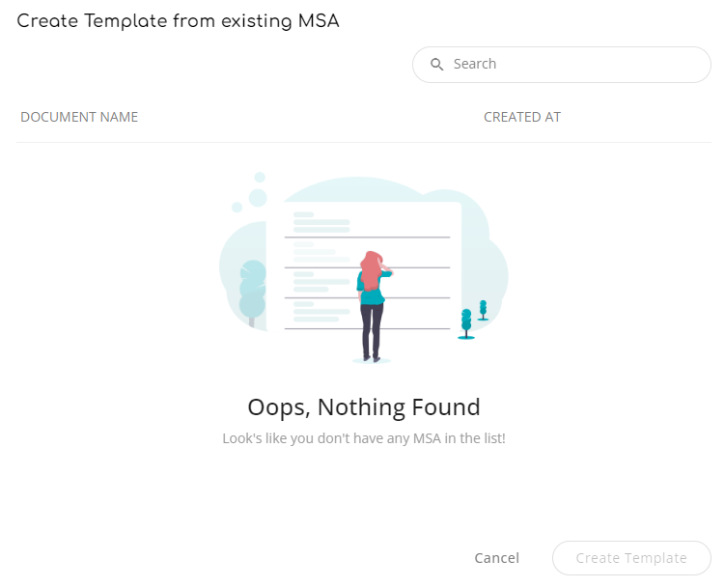Click the illustrated document's top text lines
This screenshot has width=725, height=588.
click(321, 222)
